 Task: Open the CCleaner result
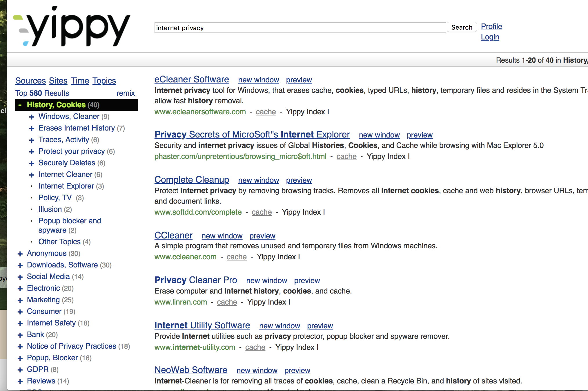click(173, 235)
